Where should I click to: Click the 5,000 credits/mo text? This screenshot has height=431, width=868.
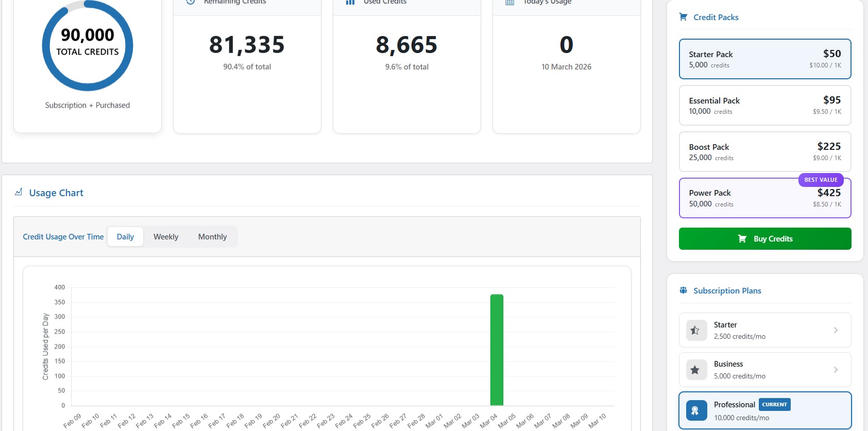740,376
